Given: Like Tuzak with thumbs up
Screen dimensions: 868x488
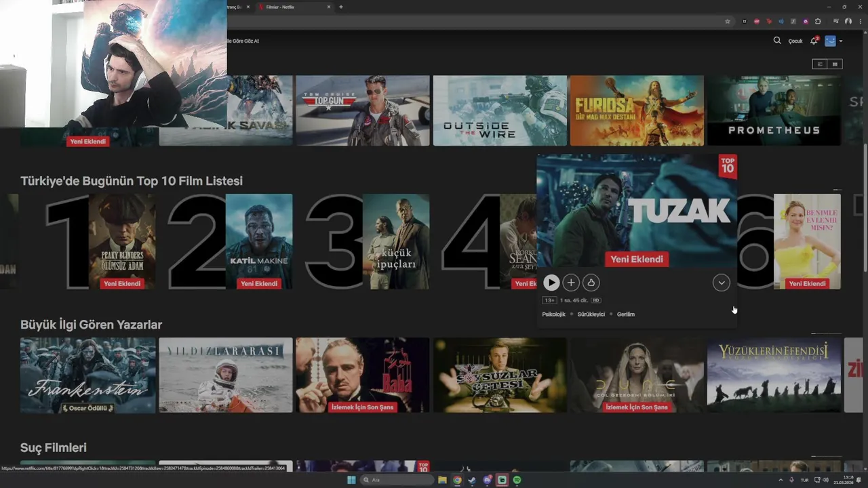Looking at the screenshot, I should click(591, 283).
